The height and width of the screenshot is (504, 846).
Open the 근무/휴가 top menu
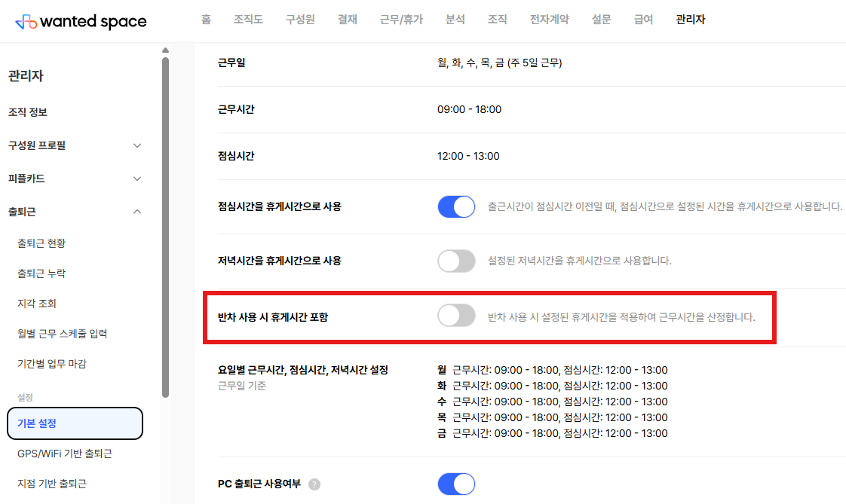[401, 20]
